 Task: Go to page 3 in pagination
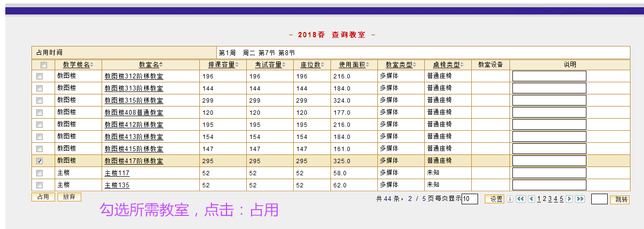(550, 199)
